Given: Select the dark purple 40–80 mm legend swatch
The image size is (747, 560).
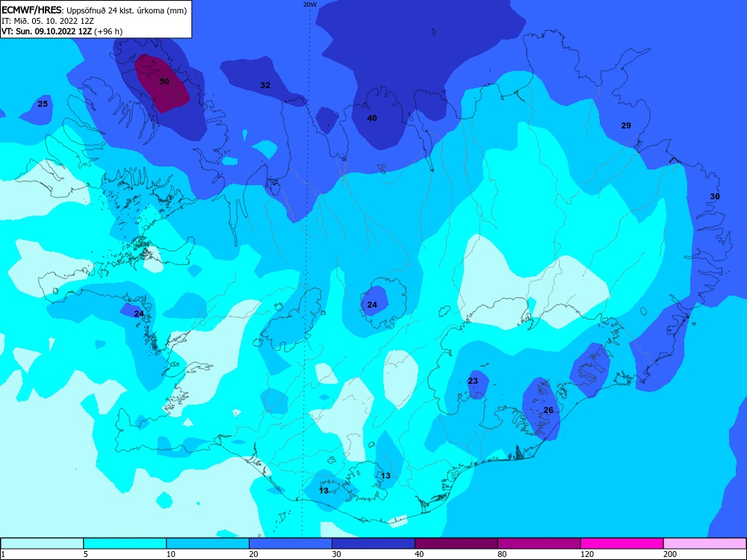Looking at the screenshot, I should click(456, 544).
